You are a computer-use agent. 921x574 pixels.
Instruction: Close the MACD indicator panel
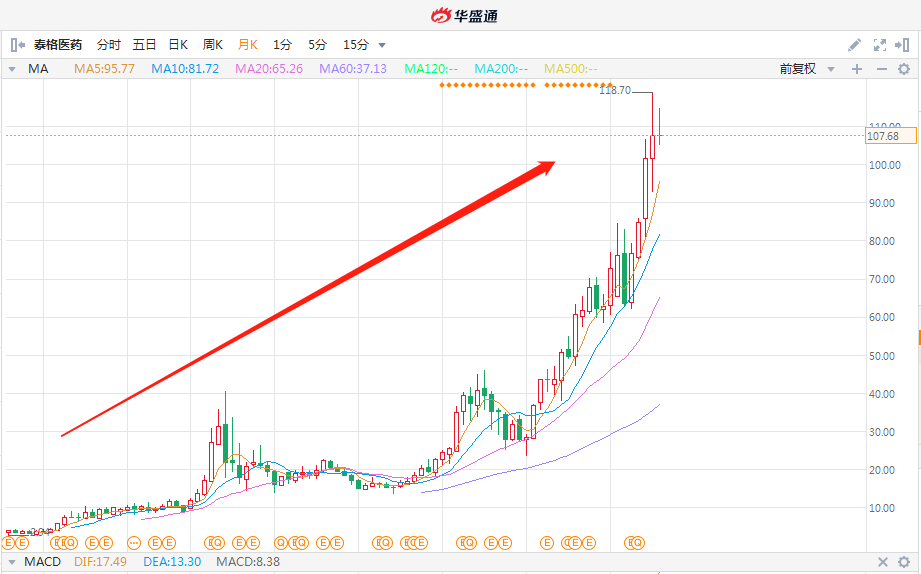[x=882, y=562]
